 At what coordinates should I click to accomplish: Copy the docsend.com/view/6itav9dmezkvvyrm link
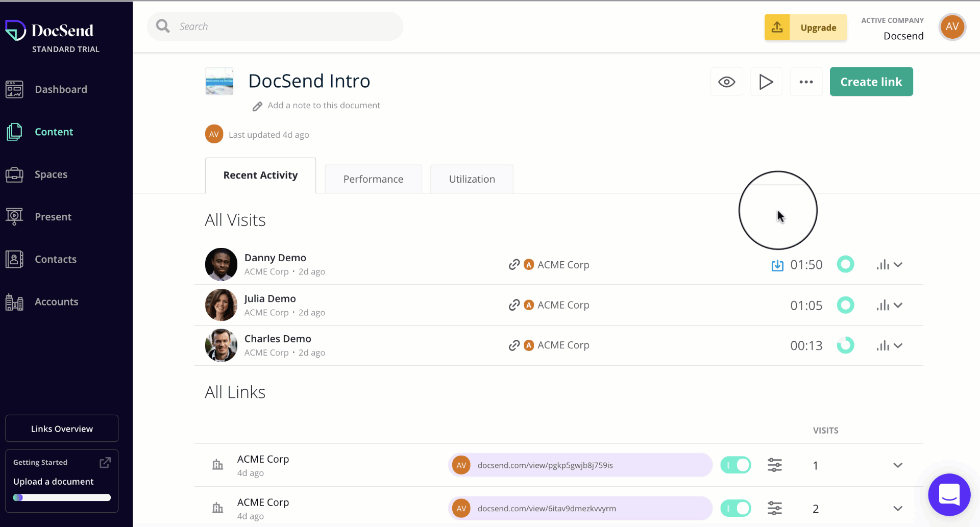[x=580, y=508]
